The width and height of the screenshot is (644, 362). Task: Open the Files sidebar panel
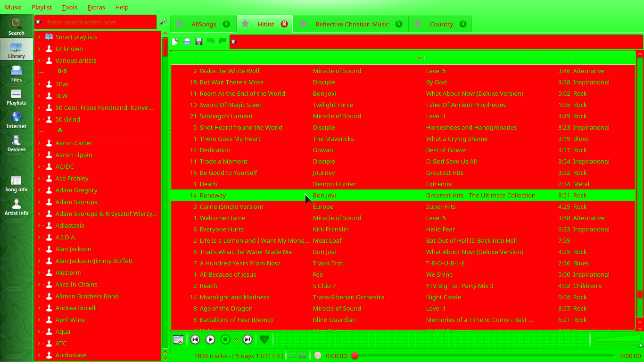point(17,74)
